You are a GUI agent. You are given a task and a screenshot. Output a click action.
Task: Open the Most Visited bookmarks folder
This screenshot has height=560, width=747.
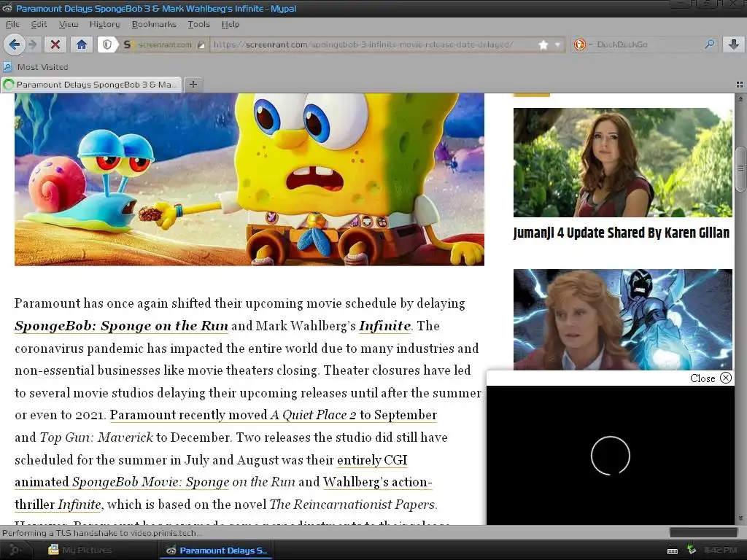36,67
